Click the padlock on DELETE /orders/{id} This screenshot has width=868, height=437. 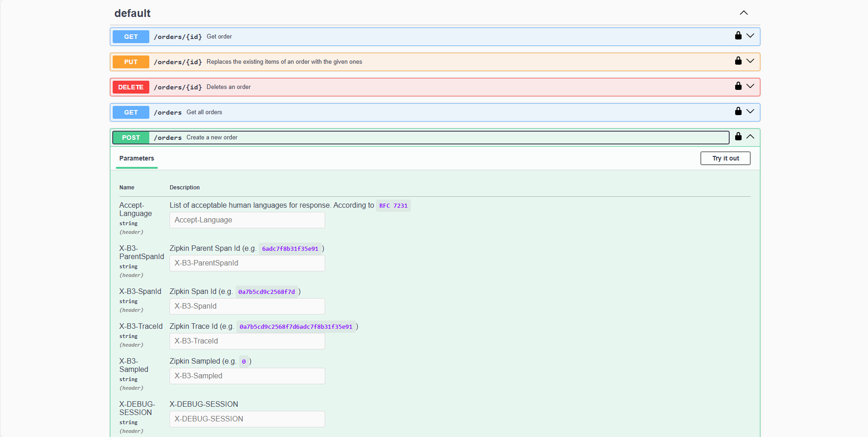[x=738, y=86]
